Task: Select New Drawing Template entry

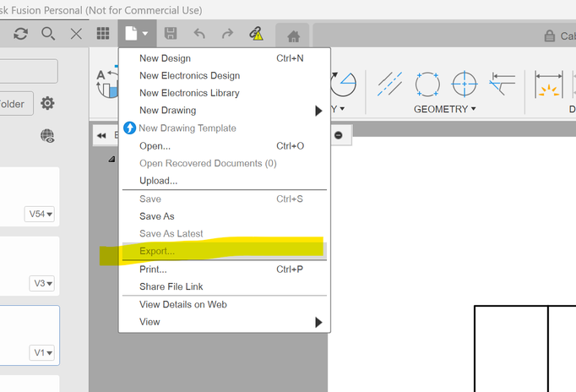Action: click(225, 128)
